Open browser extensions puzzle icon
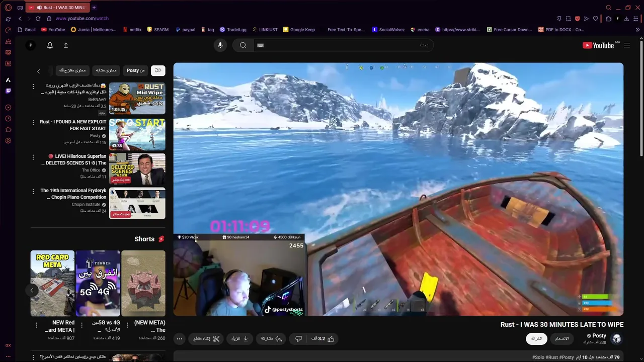 coord(608,19)
